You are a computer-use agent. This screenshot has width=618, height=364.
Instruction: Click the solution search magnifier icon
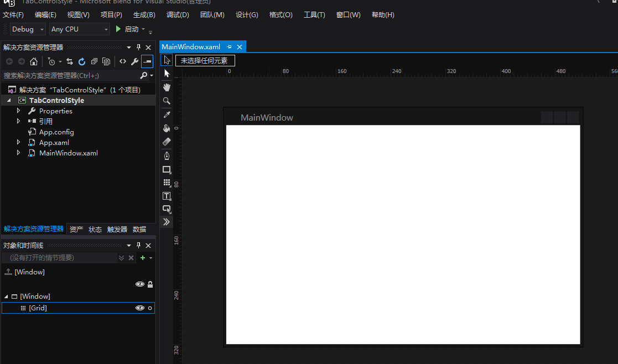pyautogui.click(x=144, y=75)
